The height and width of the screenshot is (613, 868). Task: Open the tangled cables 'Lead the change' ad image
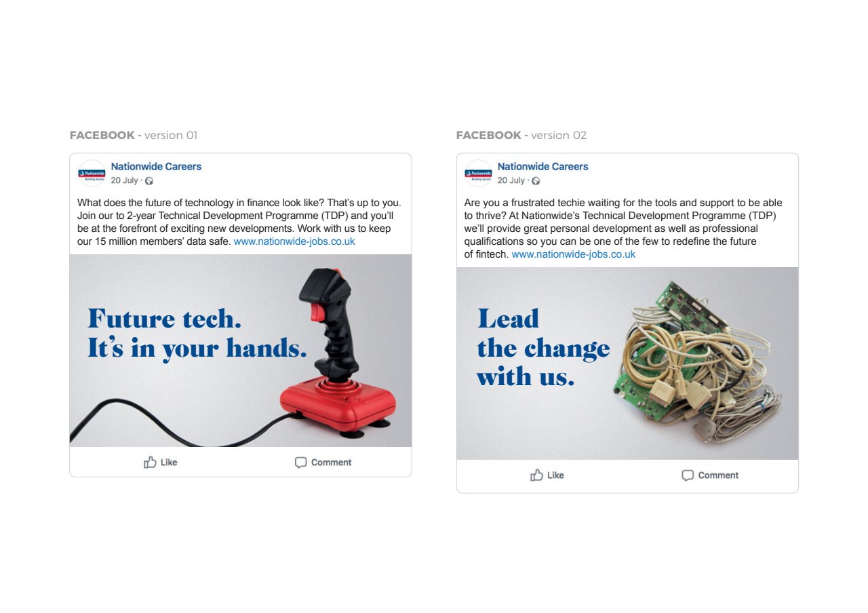[627, 363]
